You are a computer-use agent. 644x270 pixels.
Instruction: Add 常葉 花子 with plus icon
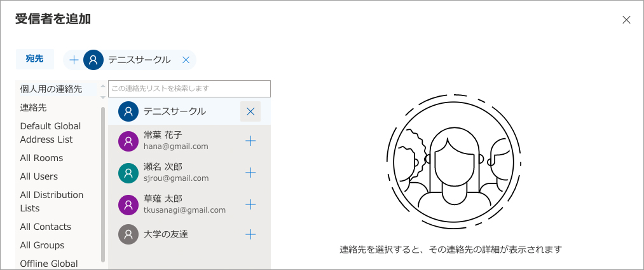coord(250,141)
